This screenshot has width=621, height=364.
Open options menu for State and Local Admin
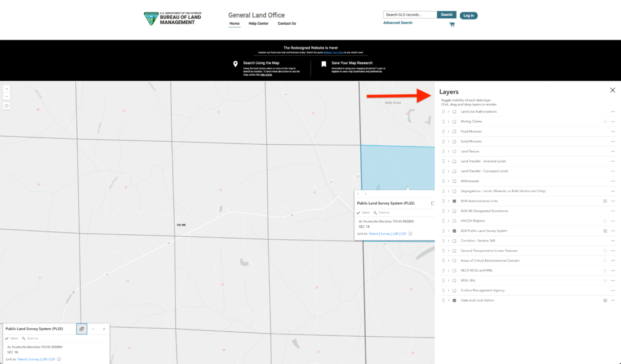point(613,300)
